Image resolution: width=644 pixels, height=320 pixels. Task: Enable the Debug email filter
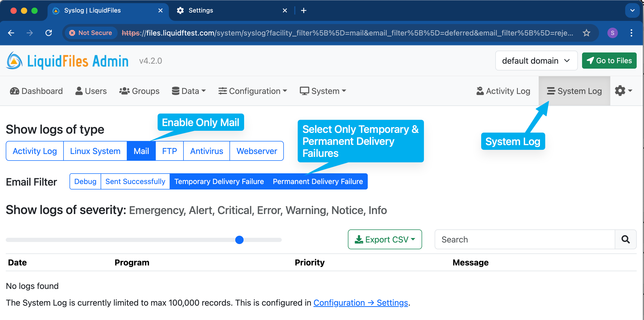85,181
